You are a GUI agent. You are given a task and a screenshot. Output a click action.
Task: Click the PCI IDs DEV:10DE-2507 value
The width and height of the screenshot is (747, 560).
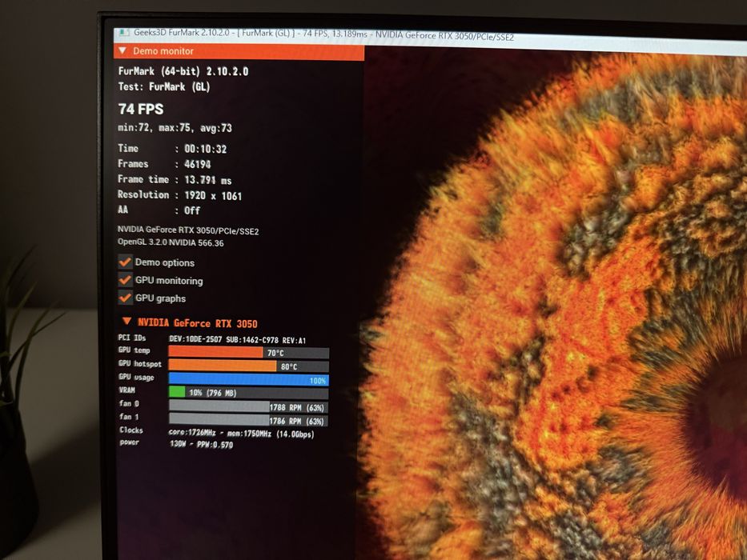(x=237, y=340)
